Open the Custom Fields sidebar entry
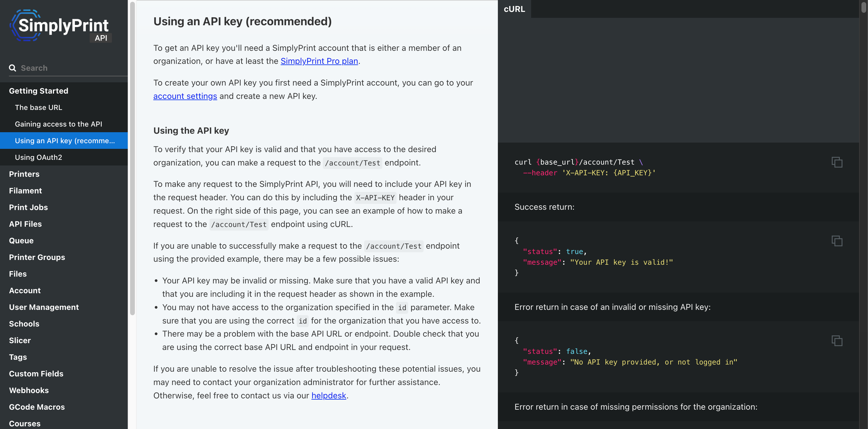This screenshot has width=868, height=429. click(x=64, y=374)
